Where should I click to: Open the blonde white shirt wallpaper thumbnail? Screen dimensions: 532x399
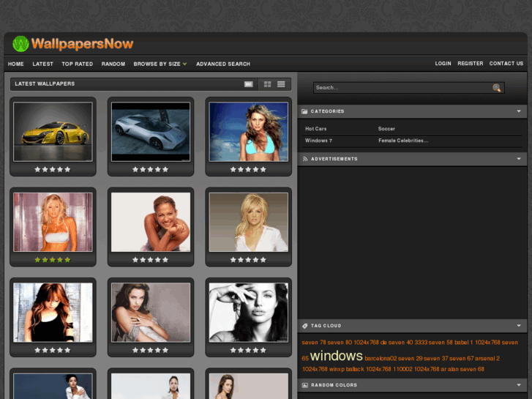(x=248, y=222)
